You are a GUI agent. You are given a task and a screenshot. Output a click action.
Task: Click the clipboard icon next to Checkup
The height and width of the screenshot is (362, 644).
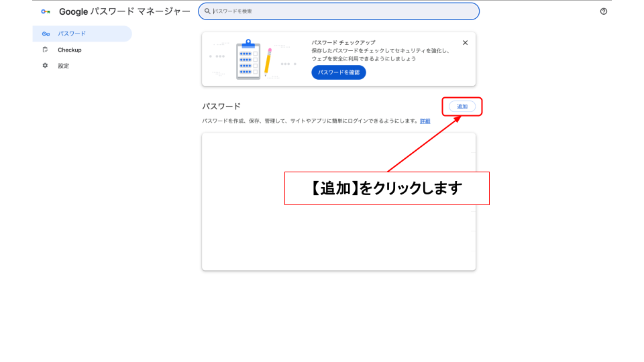pos(45,50)
